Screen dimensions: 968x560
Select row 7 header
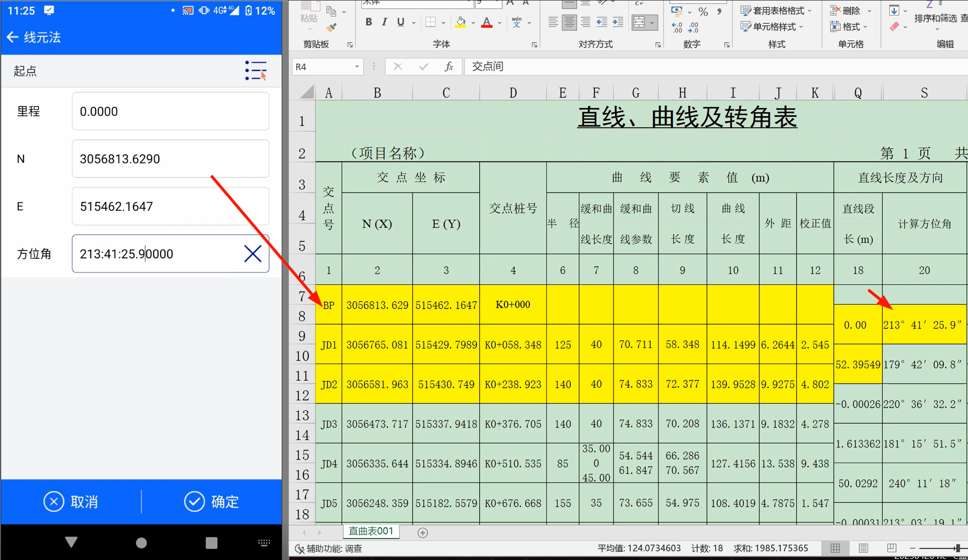point(302,296)
